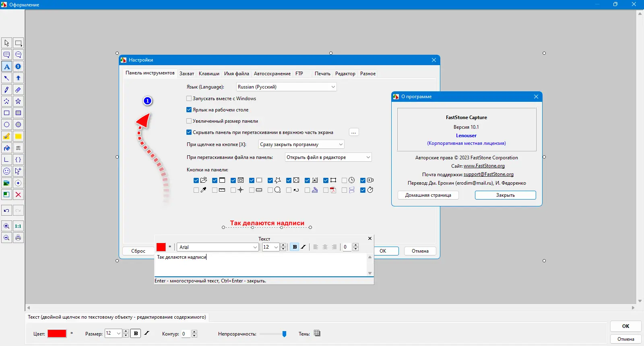Toggle Italic in the Текст popup

point(303,247)
